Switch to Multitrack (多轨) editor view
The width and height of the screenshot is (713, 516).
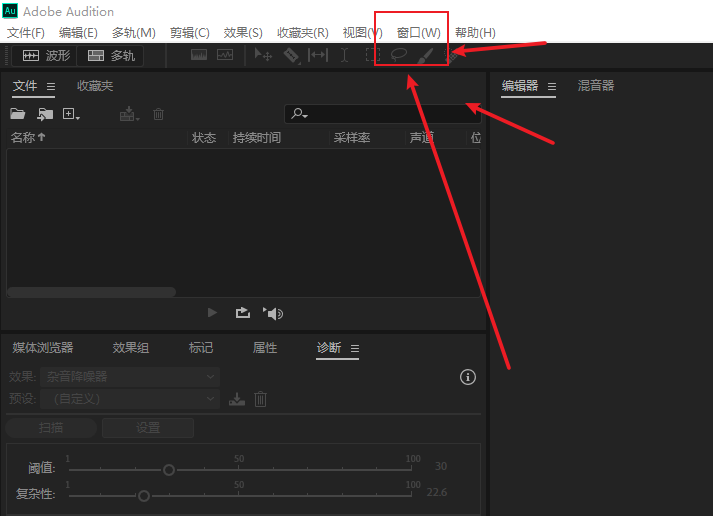click(x=110, y=56)
